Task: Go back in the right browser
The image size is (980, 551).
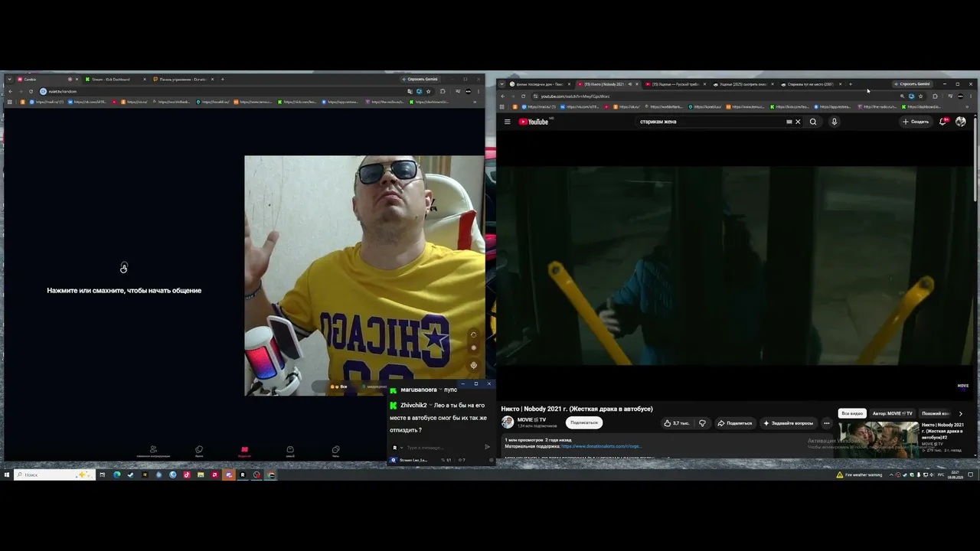Action: (x=502, y=96)
